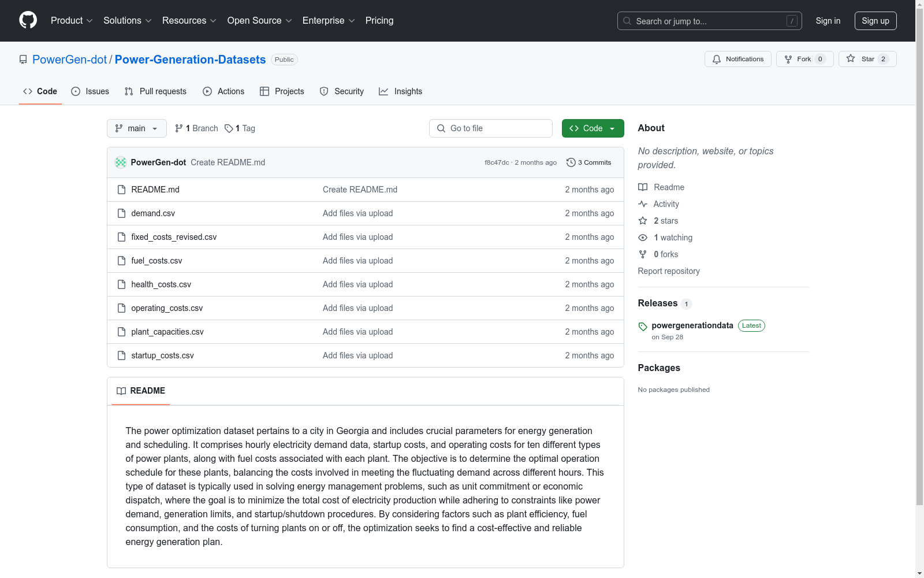
Task: Click the Report repository link
Action: (x=669, y=271)
